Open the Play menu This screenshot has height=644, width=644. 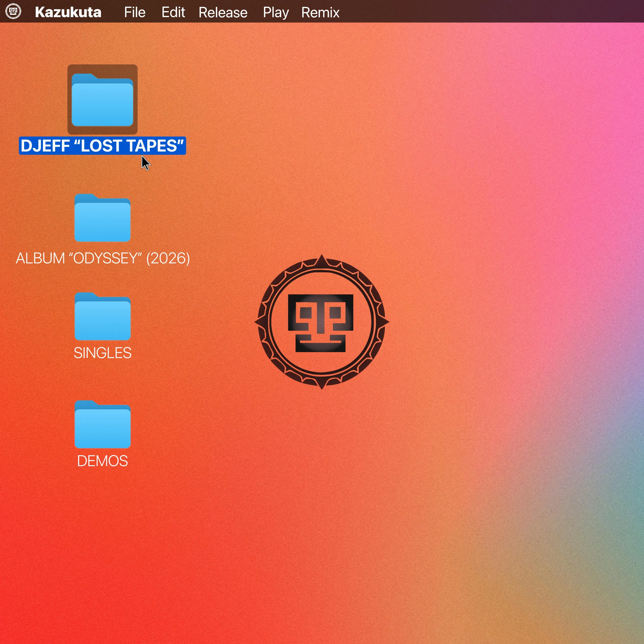click(276, 12)
